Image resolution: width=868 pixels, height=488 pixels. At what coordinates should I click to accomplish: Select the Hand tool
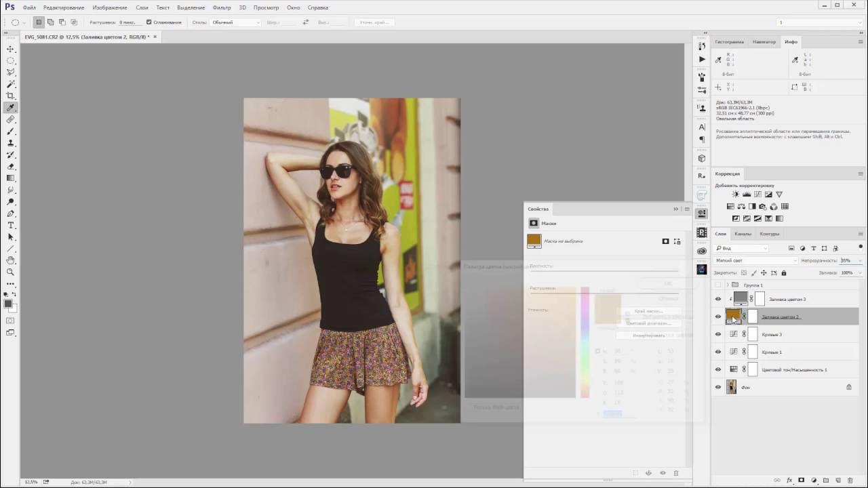tap(10, 260)
